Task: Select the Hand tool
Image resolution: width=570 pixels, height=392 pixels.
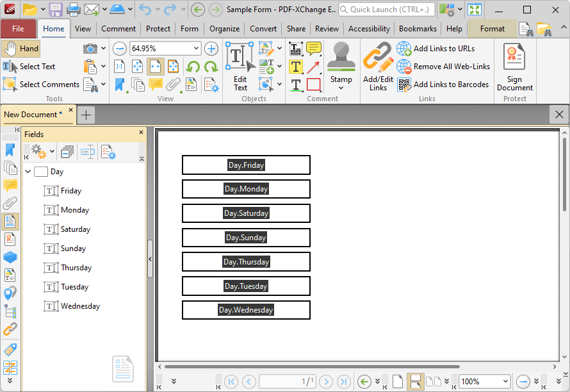Action: [20, 49]
